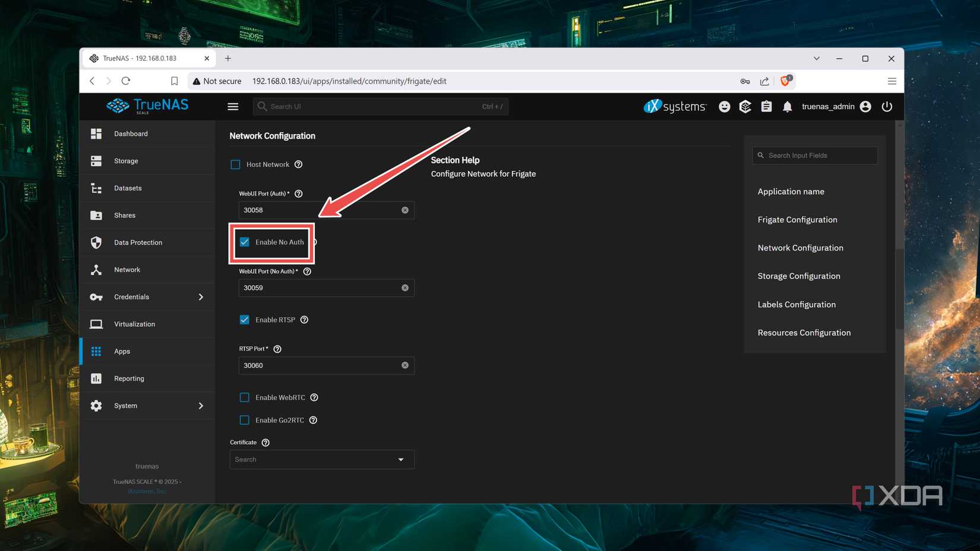Open the Brave Shields icon
Image resolution: width=980 pixels, height=551 pixels.
(x=786, y=80)
